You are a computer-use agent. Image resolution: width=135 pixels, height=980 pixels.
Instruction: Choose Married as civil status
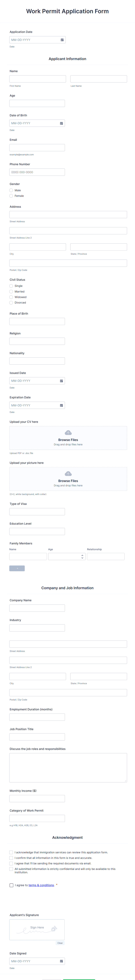click(11, 291)
